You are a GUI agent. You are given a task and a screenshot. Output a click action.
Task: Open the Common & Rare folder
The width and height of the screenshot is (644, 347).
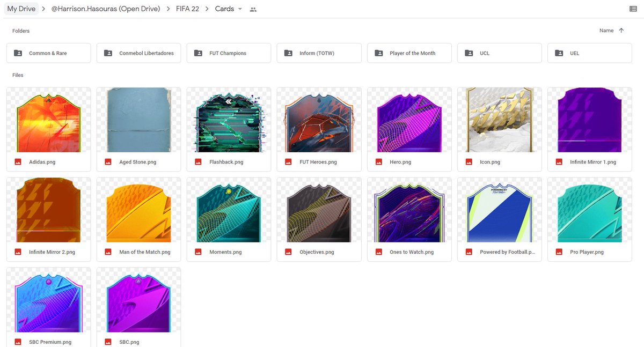pos(49,53)
